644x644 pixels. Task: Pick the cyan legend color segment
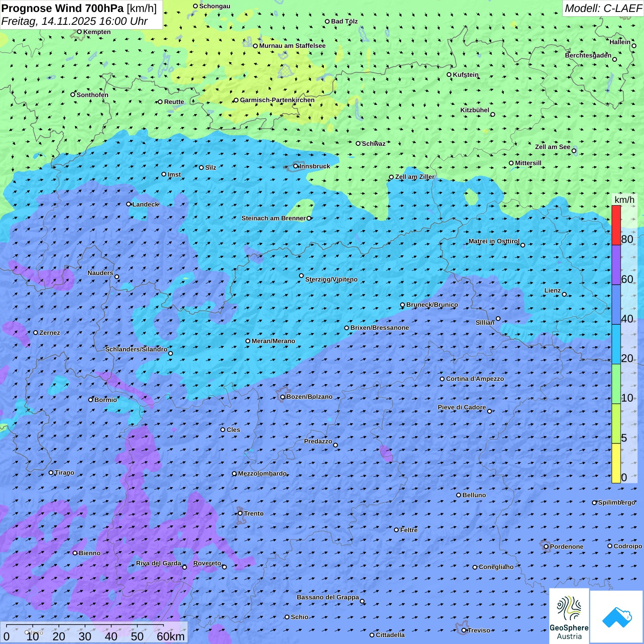coord(616,344)
